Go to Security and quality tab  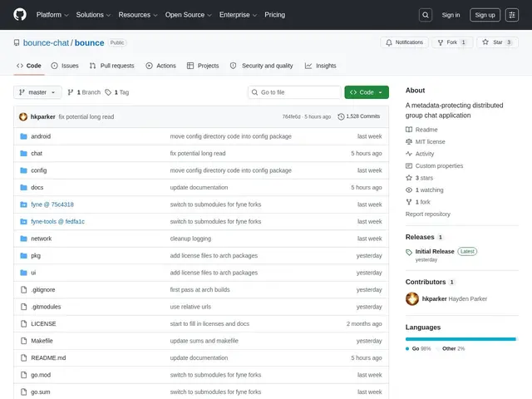point(261,66)
